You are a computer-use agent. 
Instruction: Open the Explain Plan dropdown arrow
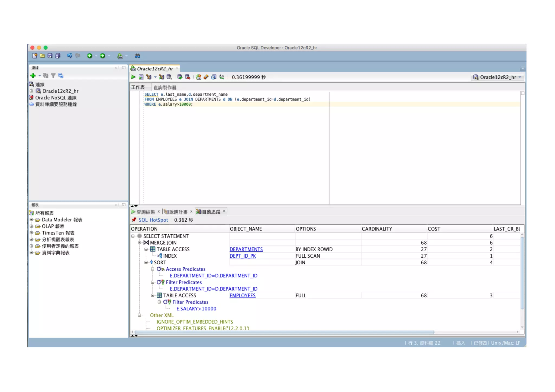coord(155,77)
